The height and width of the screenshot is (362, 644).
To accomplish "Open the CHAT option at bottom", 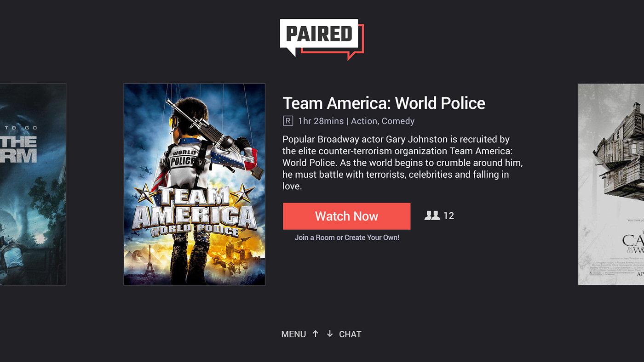I will click(350, 334).
